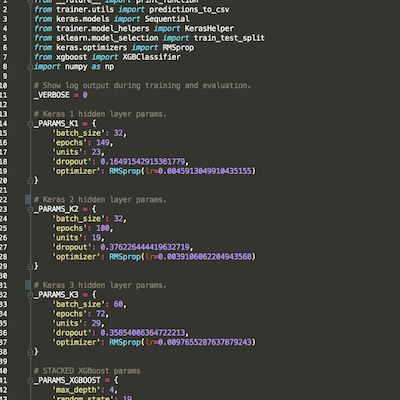Click fold end marker after _PARAMS_K1 closing brace
The height and width of the screenshot is (400, 400).
pos(30,181)
